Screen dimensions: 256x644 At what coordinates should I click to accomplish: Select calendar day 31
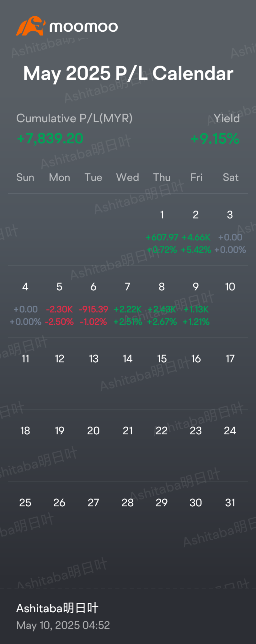(x=230, y=503)
